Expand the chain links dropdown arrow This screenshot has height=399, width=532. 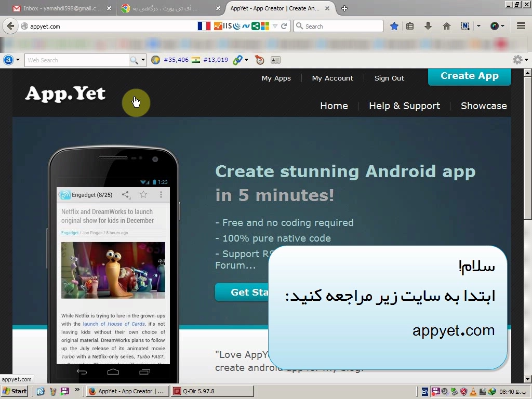(x=246, y=60)
